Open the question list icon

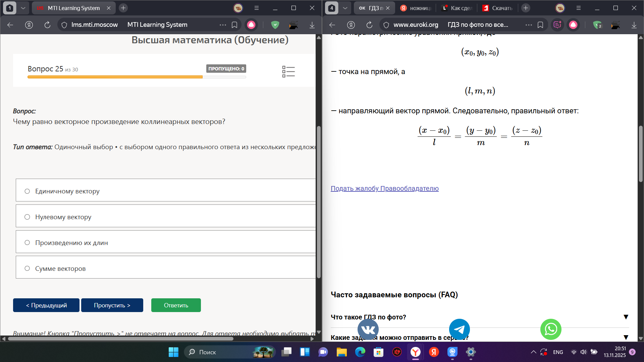pos(288,71)
